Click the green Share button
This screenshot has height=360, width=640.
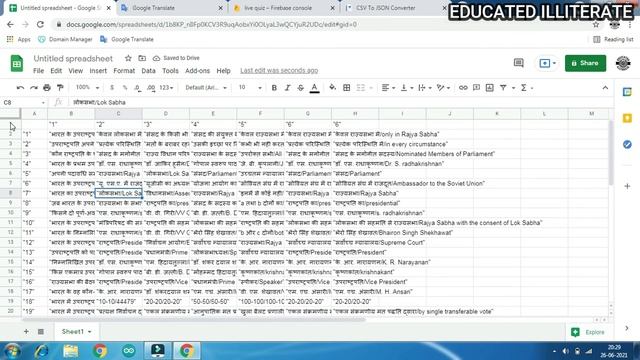pyautogui.click(x=585, y=63)
